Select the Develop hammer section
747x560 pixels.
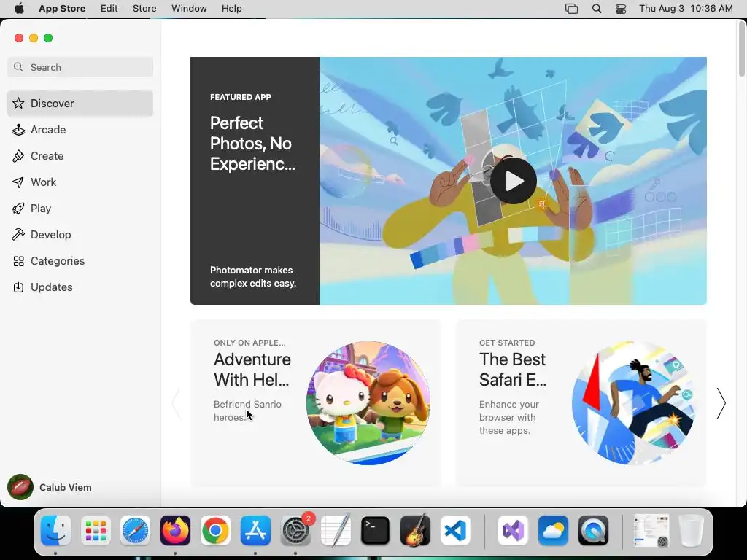(x=80, y=234)
